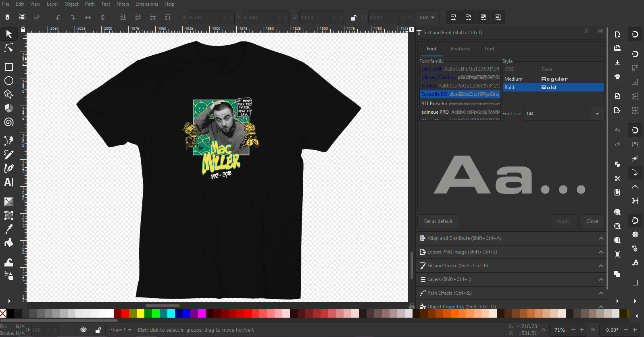Select the 911 Porscha font family

[x=460, y=104]
